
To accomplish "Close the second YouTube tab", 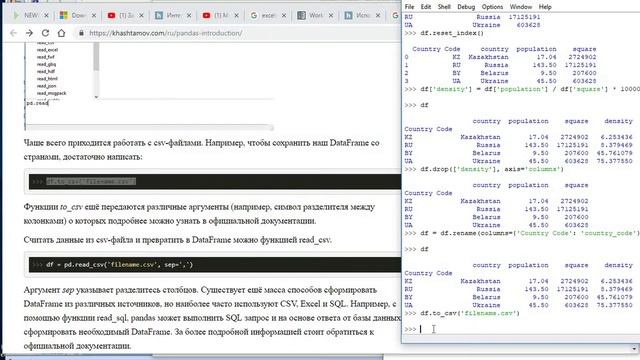I will click(236, 16).
